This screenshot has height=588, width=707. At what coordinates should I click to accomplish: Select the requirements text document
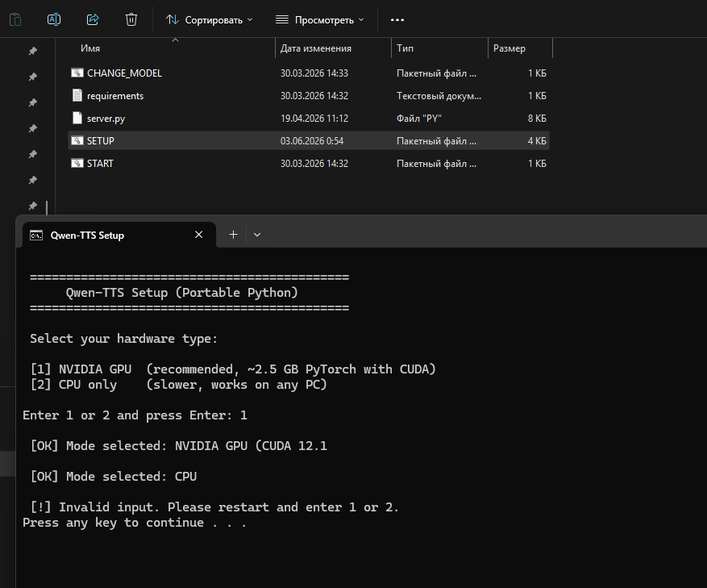point(309,96)
